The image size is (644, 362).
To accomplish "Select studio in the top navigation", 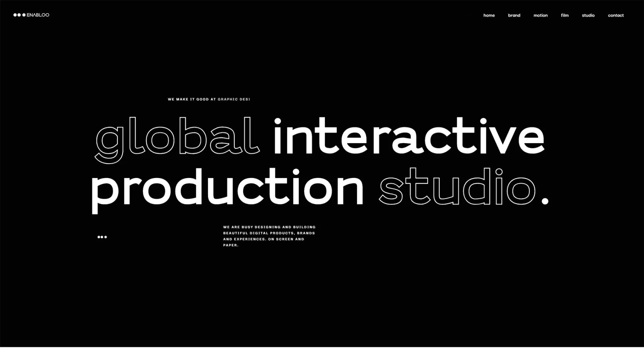I will (x=588, y=16).
